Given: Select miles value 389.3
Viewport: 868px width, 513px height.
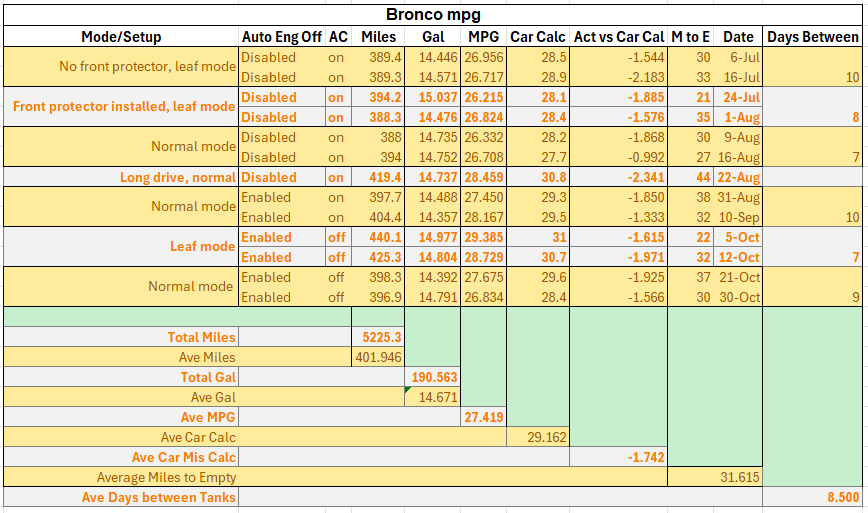Looking at the screenshot, I should [378, 77].
